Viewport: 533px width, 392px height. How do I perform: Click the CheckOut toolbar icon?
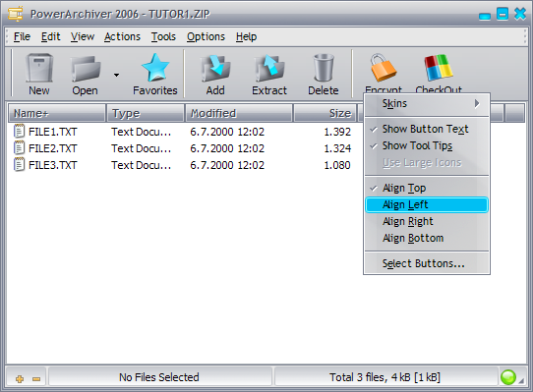(x=439, y=68)
